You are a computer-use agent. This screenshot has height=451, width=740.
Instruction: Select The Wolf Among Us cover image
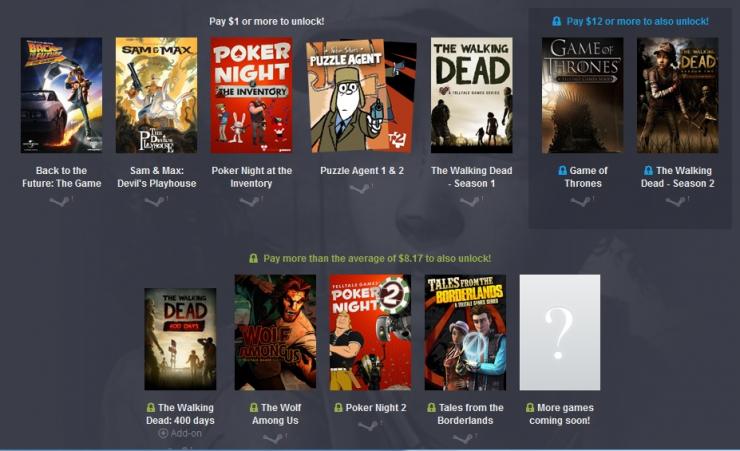tap(275, 333)
